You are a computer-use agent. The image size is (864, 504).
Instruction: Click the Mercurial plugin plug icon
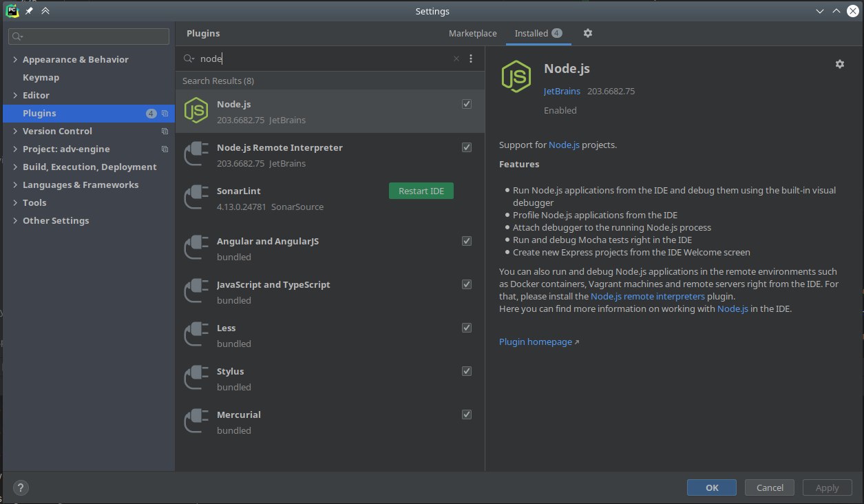click(196, 421)
